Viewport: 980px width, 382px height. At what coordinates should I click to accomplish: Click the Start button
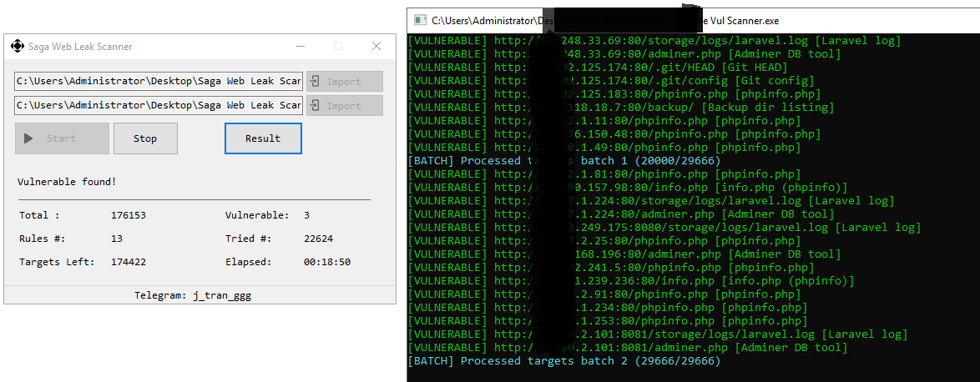tap(62, 138)
